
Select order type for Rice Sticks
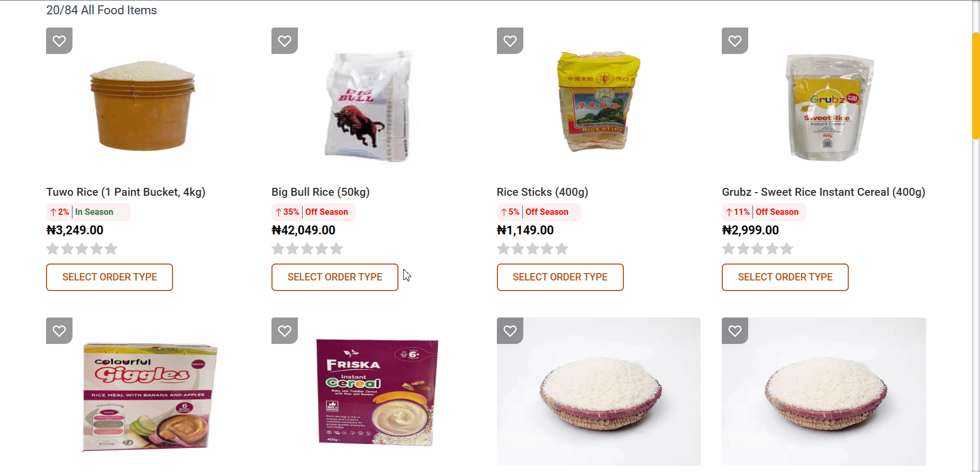560,277
